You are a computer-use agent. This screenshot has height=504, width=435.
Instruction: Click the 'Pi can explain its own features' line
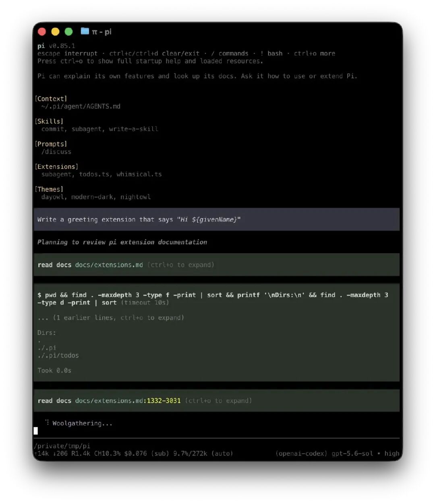point(197,76)
